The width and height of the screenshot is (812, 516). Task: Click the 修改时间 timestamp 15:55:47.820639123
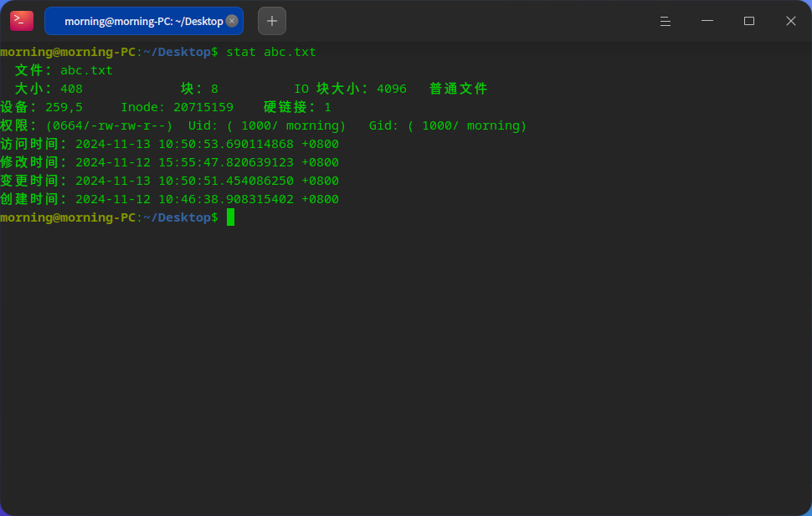[226, 162]
